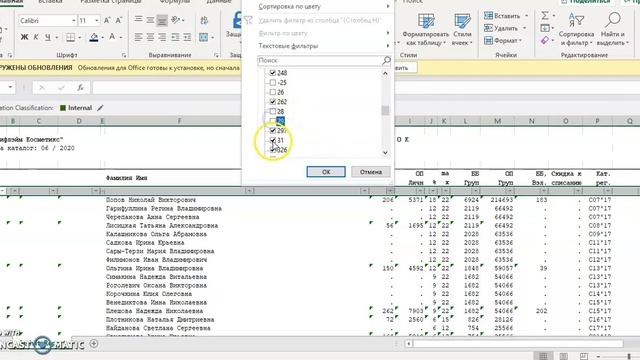Open the fill color dropdown arrow

point(102,38)
